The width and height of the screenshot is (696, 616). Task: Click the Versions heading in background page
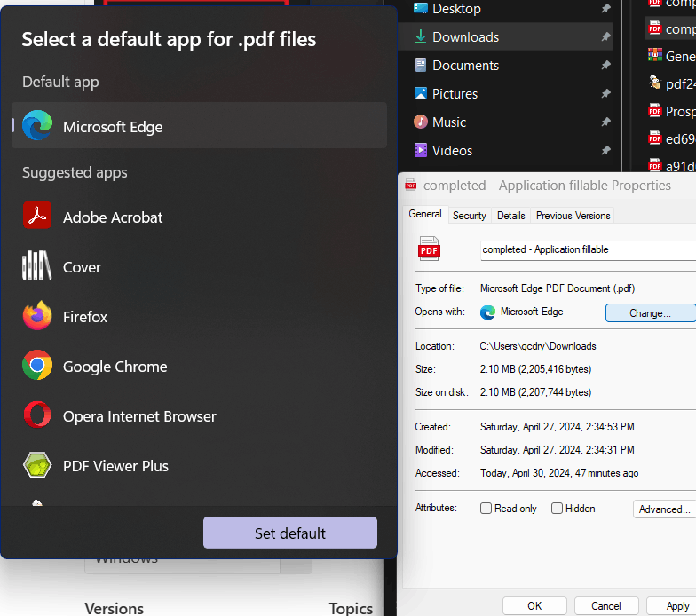coord(114,608)
